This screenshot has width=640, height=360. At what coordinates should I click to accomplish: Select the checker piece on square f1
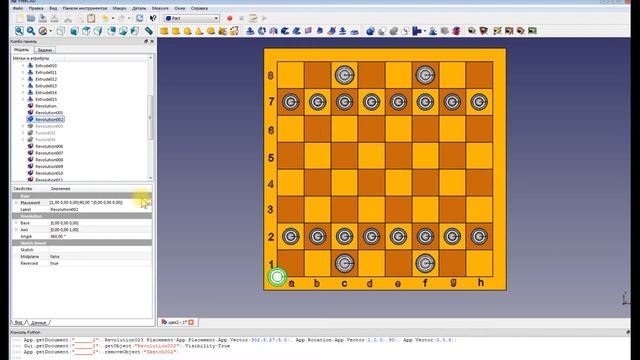pyautogui.click(x=425, y=263)
